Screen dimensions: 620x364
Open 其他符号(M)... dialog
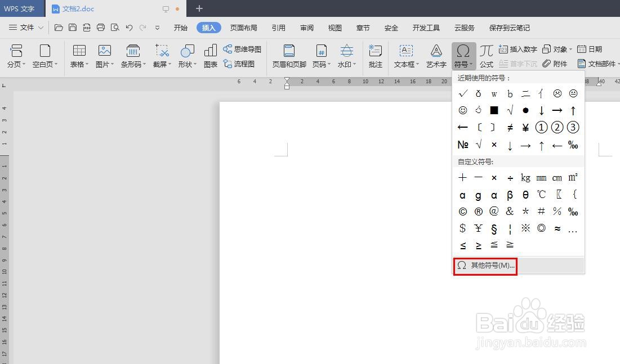pos(518,265)
